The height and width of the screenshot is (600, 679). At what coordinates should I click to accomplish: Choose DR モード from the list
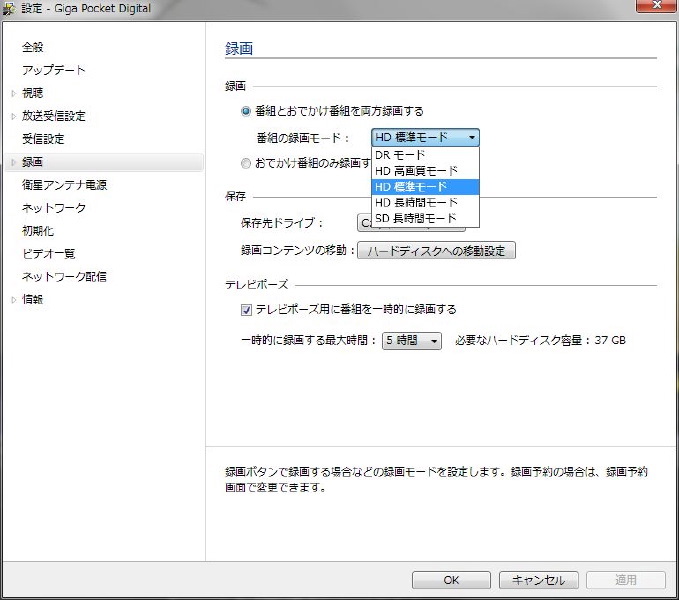pyautogui.click(x=425, y=155)
